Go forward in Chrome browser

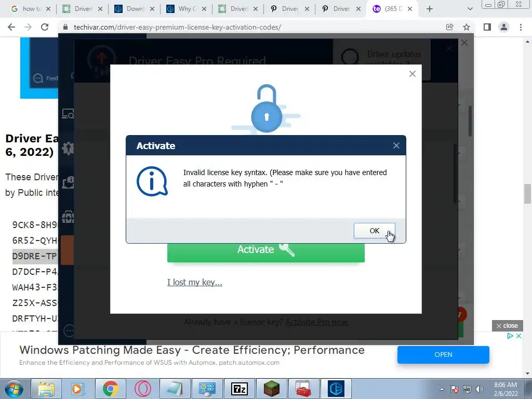[28, 27]
